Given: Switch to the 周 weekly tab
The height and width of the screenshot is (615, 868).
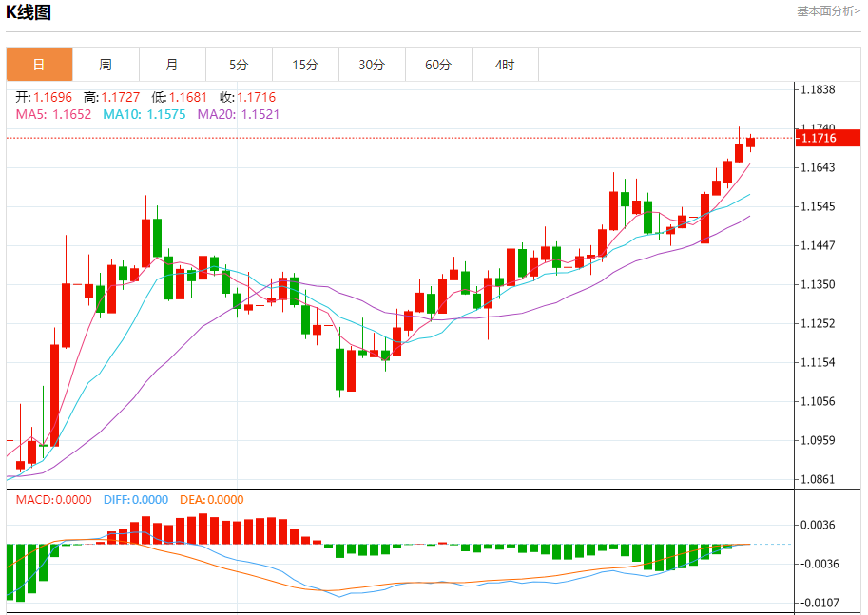Looking at the screenshot, I should point(106,65).
